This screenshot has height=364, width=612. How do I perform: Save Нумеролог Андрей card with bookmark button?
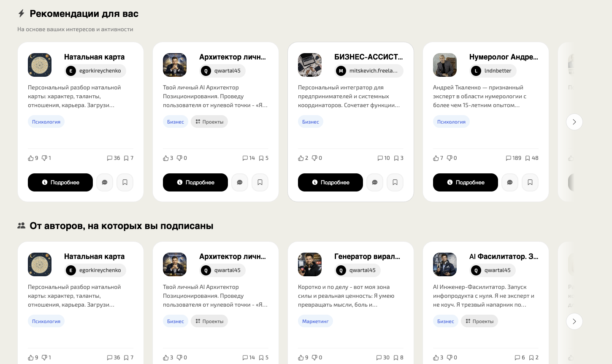click(530, 183)
